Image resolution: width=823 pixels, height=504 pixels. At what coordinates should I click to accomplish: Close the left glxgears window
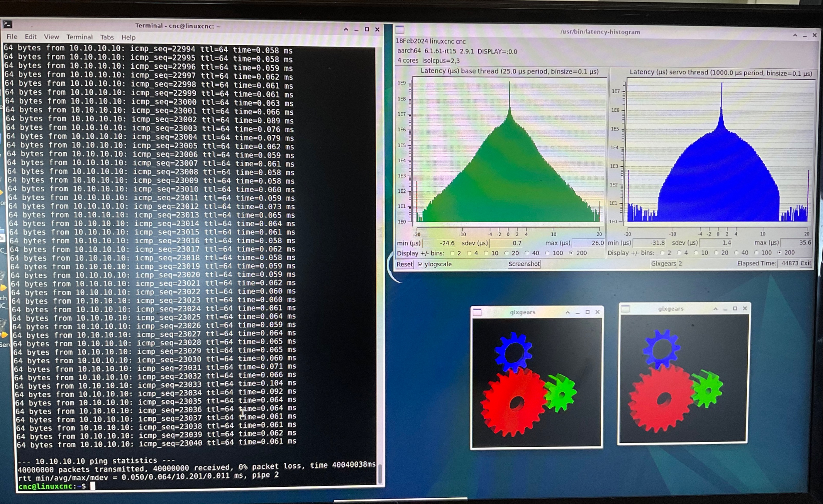click(597, 312)
